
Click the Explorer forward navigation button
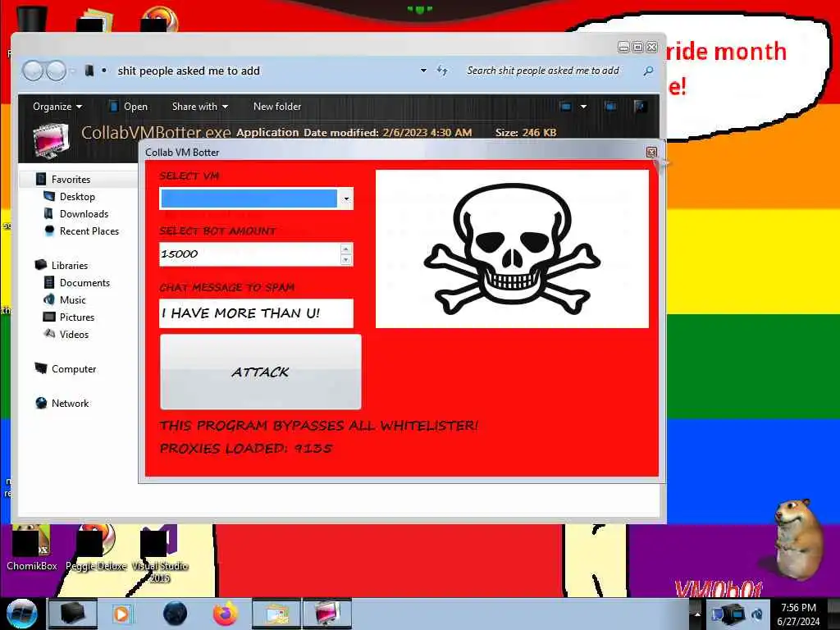click(56, 71)
